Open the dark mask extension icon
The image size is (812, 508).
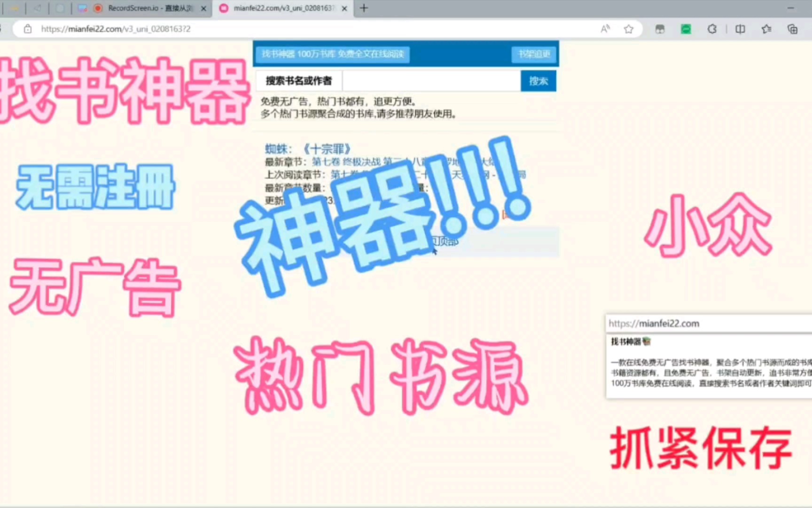click(x=660, y=29)
